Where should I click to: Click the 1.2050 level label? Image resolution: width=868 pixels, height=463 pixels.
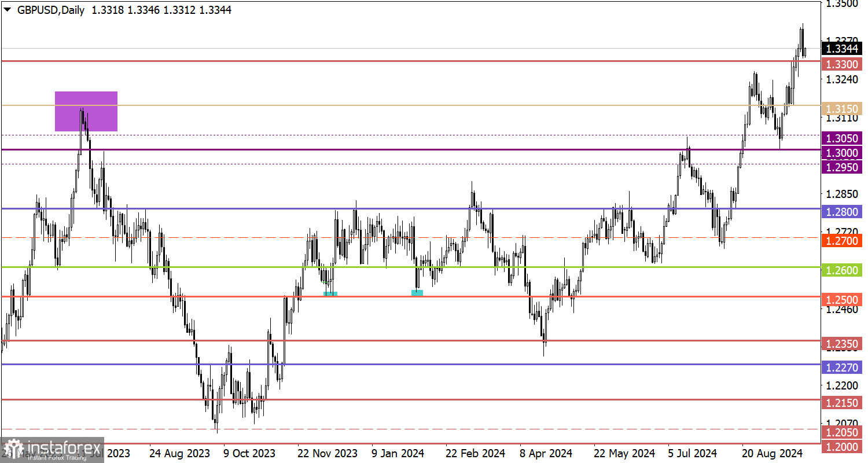[842, 432]
